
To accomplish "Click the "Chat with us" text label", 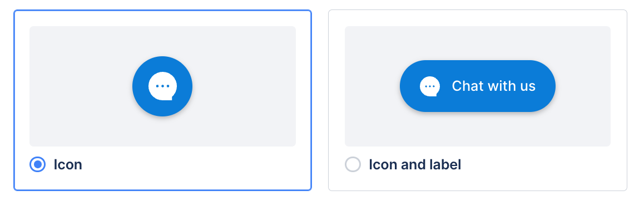I will tap(494, 86).
